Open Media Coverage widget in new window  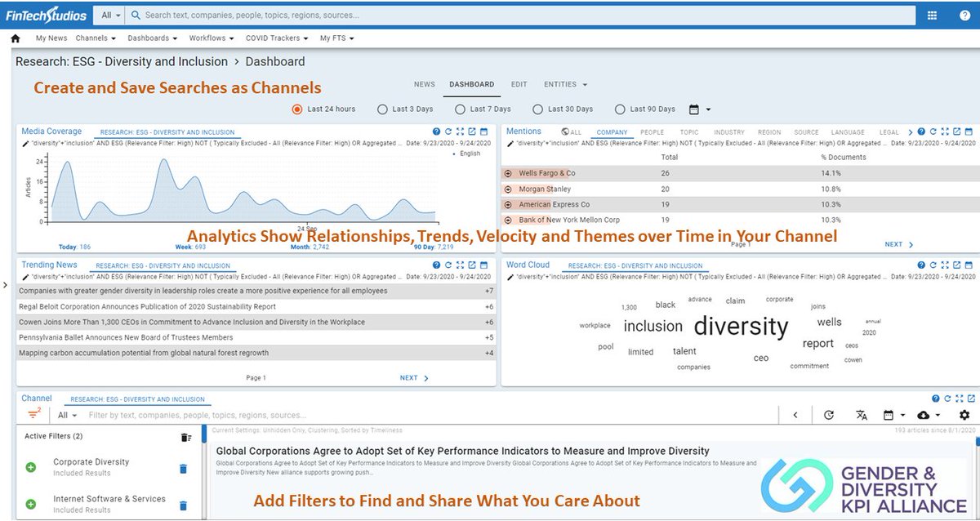tap(472, 131)
